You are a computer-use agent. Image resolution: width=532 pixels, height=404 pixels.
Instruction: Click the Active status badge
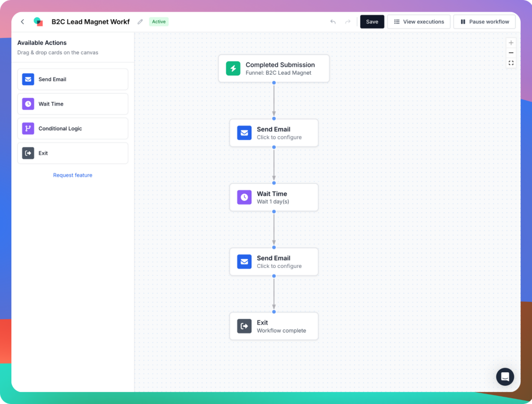click(x=158, y=21)
